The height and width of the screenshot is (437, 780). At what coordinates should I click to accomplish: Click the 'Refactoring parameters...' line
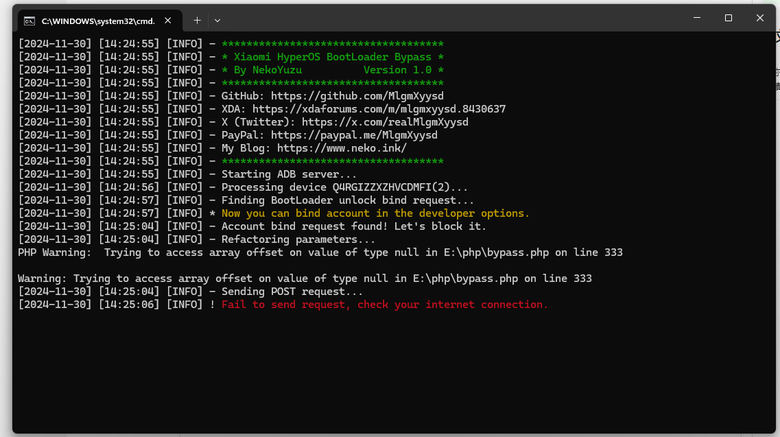coord(298,239)
